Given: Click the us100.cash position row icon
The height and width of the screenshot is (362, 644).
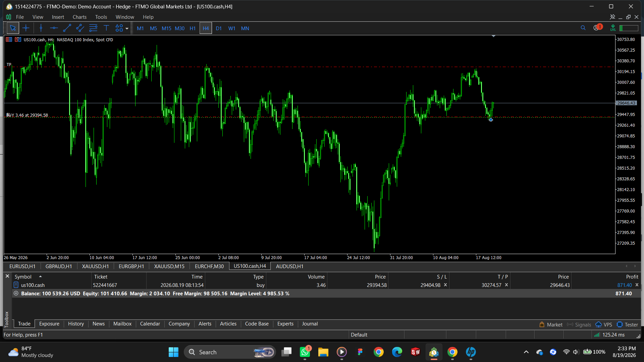Looking at the screenshot, I should tap(16, 285).
